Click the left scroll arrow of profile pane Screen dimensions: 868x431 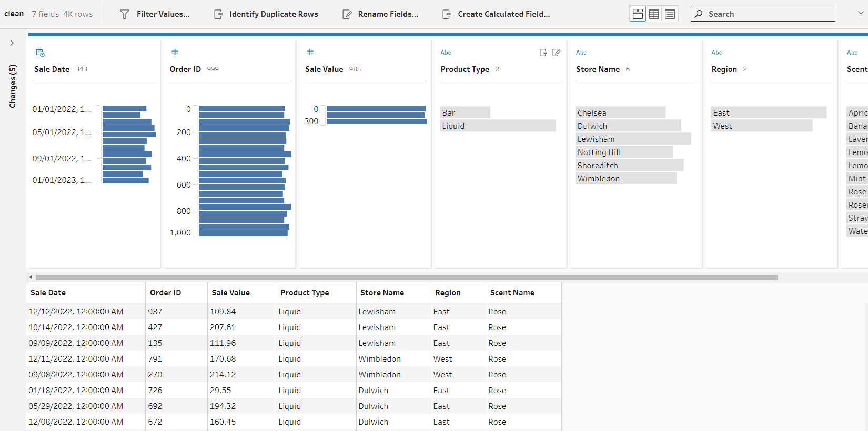(x=31, y=277)
